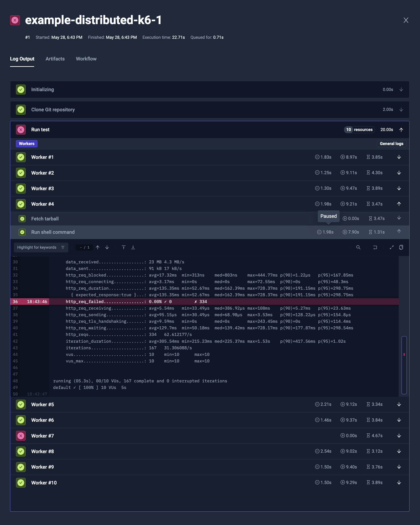Open search in the log viewer
Image resolution: width=420 pixels, height=525 pixels.
coord(358,247)
